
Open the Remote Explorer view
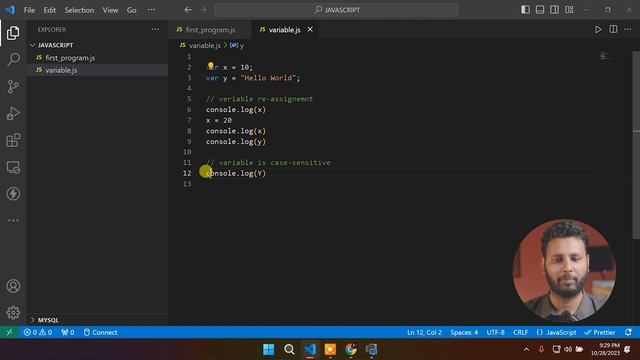(13, 167)
